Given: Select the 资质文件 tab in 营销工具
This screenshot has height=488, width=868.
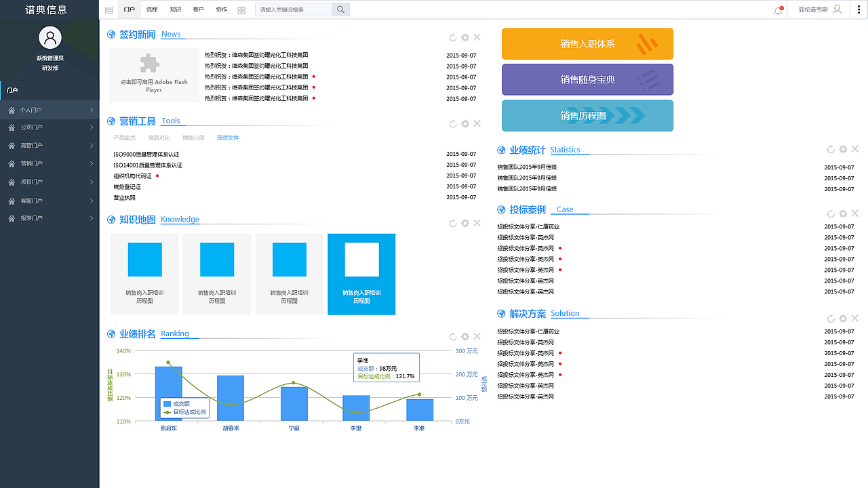Looking at the screenshot, I should tap(228, 138).
